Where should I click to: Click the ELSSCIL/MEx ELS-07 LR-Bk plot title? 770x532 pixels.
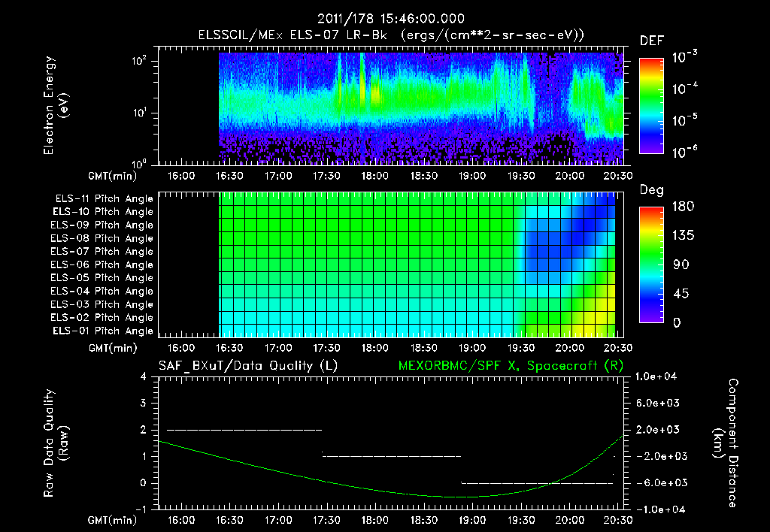click(x=391, y=35)
